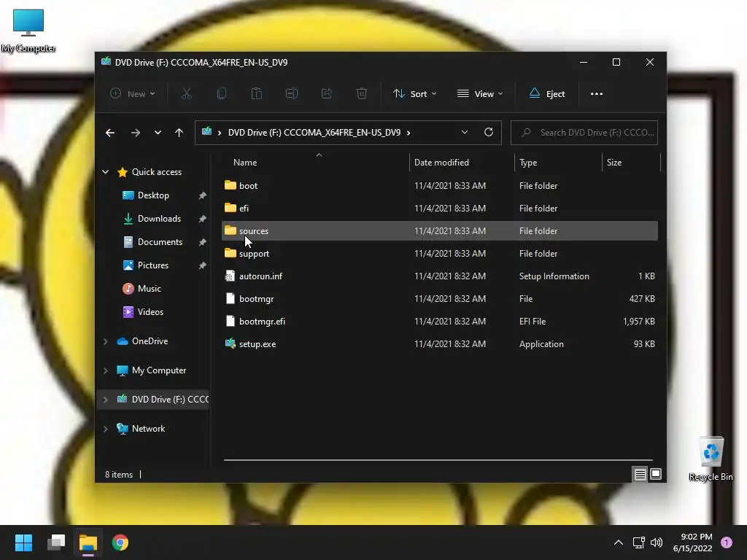Select Videos in navigation pane
747x560 pixels.
tap(150, 312)
